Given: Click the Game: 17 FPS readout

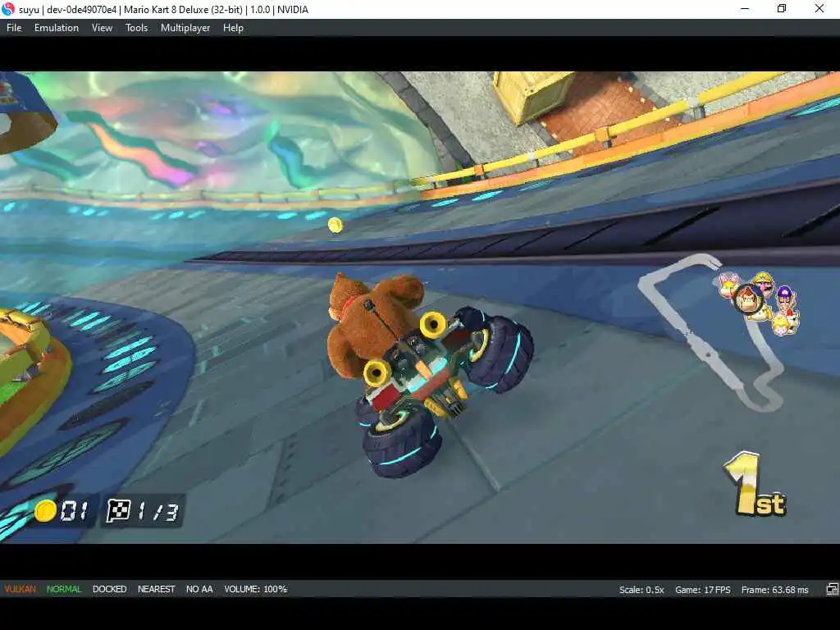Looking at the screenshot, I should point(702,590).
